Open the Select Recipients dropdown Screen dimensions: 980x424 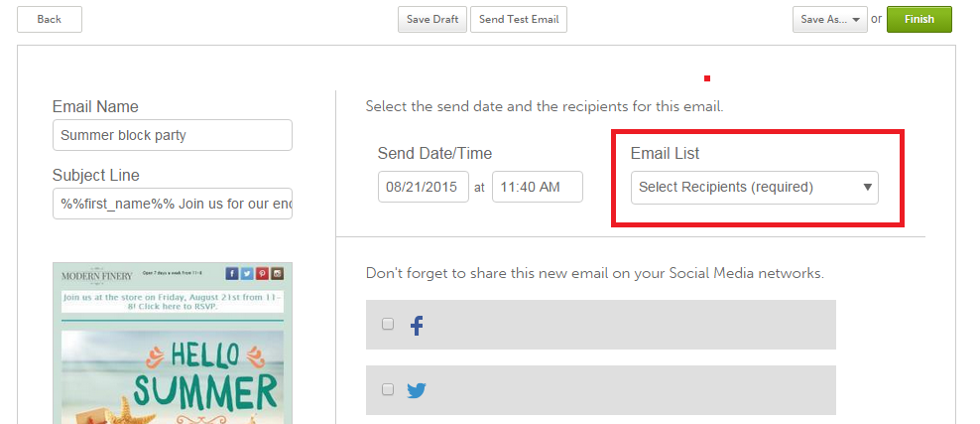754,187
